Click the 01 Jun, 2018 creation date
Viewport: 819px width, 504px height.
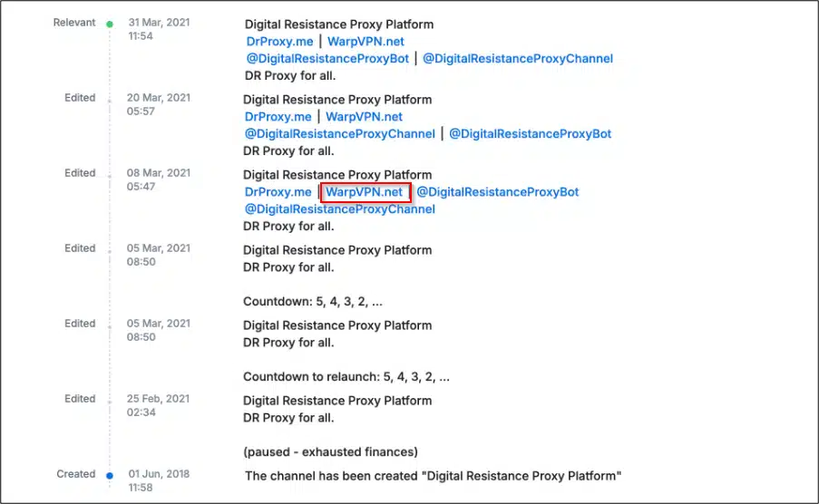point(159,474)
